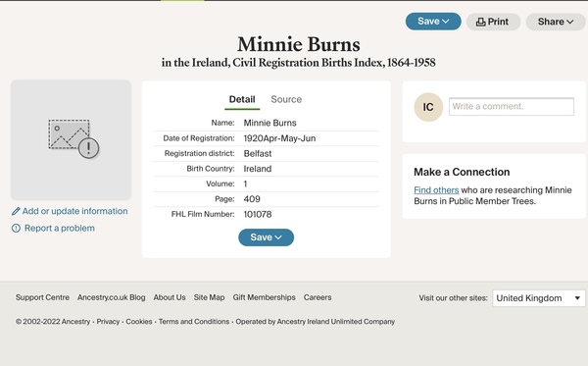Click the Make a Connection heading
The width and height of the screenshot is (588, 366).
click(462, 172)
